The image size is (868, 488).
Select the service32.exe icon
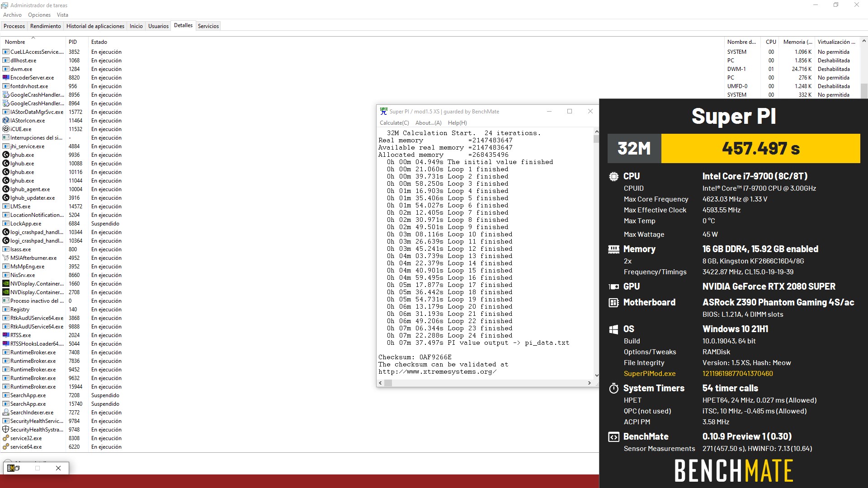6,438
